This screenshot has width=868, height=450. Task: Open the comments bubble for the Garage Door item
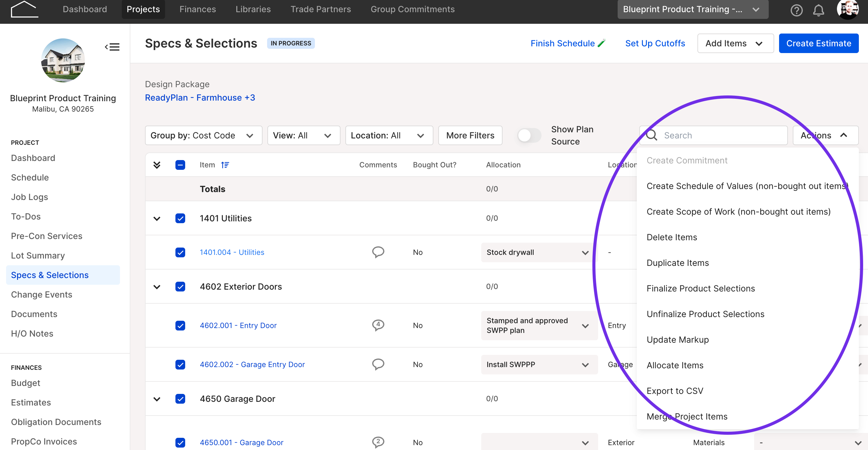(378, 442)
